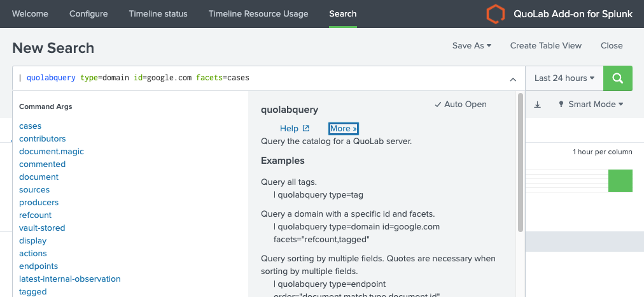This screenshot has width=644, height=297.
Task: Click the green timeline histogram bar
Action: point(620,180)
